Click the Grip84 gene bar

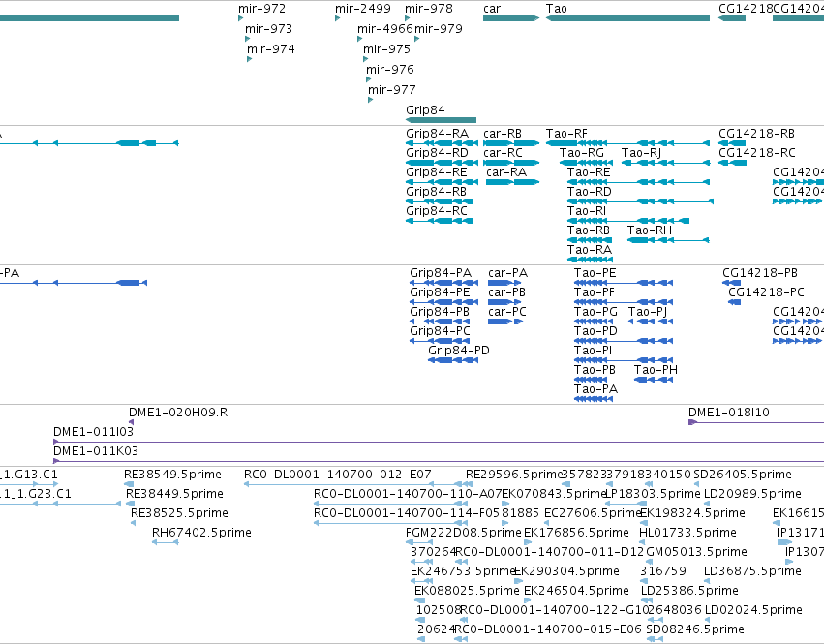pos(441,120)
